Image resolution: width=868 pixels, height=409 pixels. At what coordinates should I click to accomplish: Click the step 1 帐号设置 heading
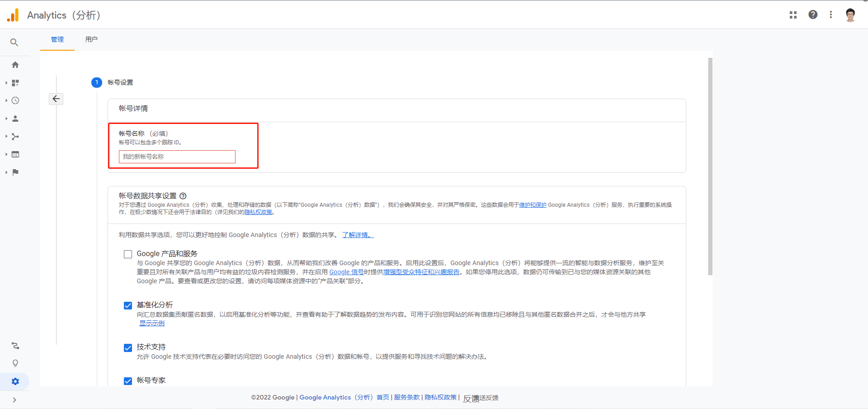point(120,82)
